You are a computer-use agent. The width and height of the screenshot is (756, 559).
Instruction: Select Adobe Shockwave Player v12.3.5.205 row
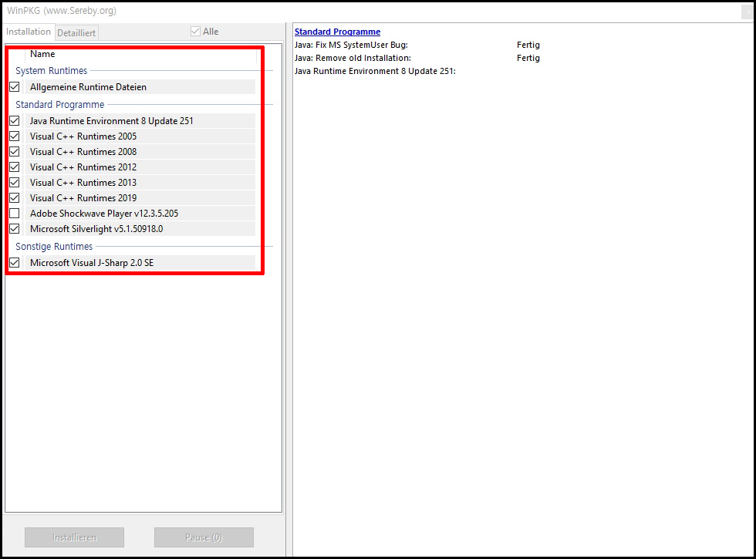click(x=140, y=213)
